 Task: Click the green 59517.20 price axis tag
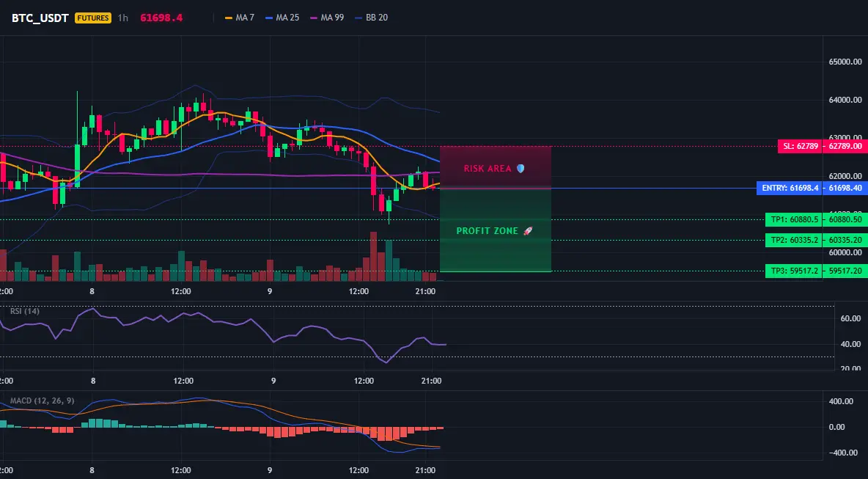point(845,271)
